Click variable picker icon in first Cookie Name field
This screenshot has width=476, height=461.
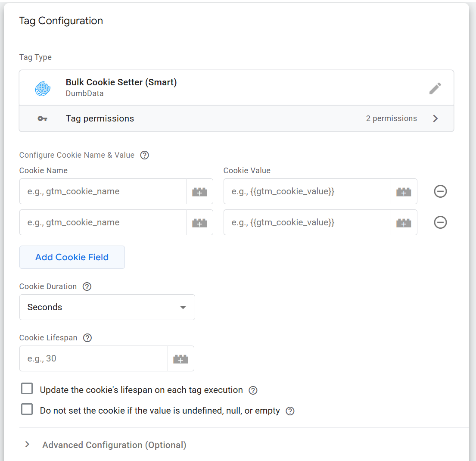[199, 192]
